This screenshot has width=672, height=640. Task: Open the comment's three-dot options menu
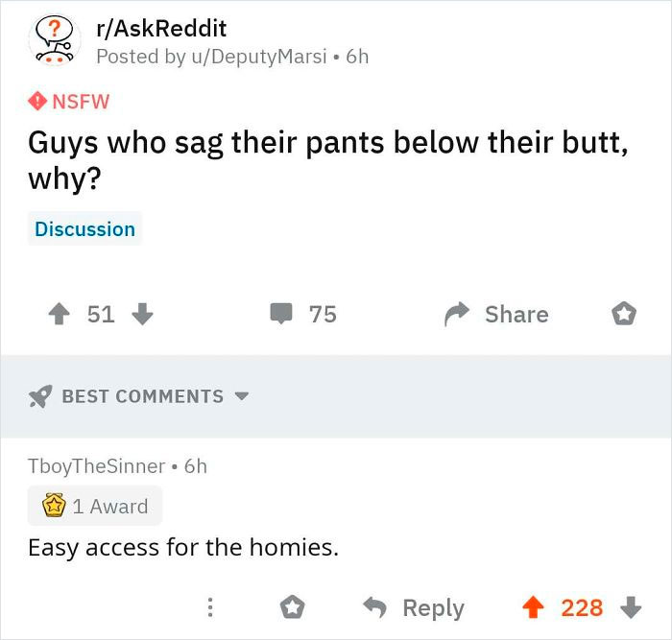tap(210, 607)
